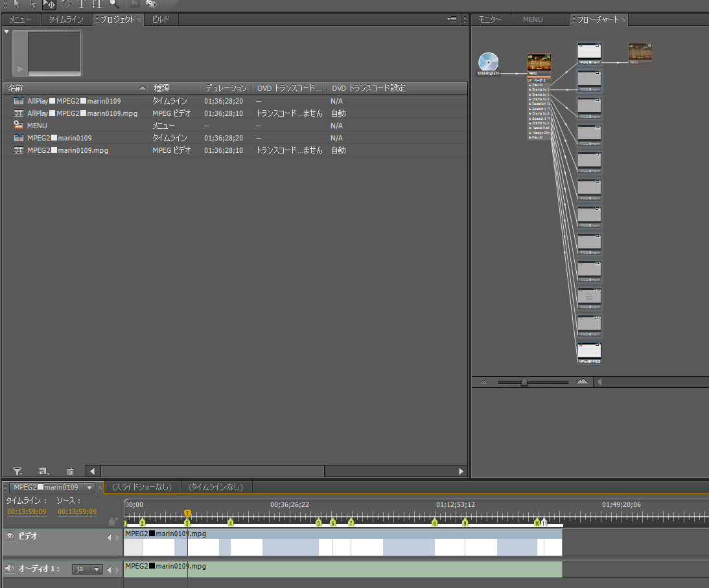The image size is (709, 588).
Task: Switch to the メニュー tab
Action: pos(21,19)
